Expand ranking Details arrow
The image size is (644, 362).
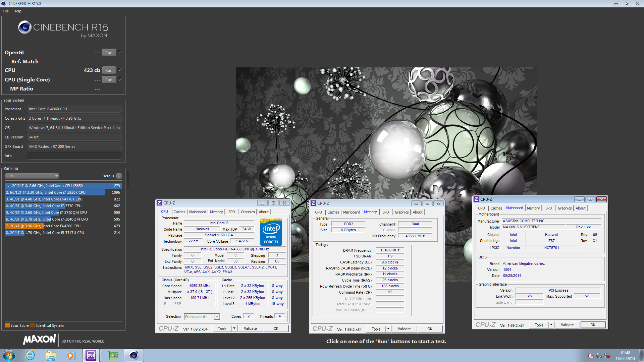(119, 176)
